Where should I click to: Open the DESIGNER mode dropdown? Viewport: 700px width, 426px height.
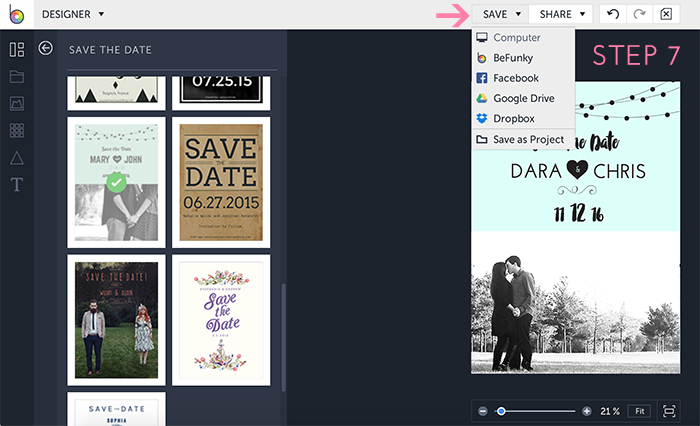[73, 14]
